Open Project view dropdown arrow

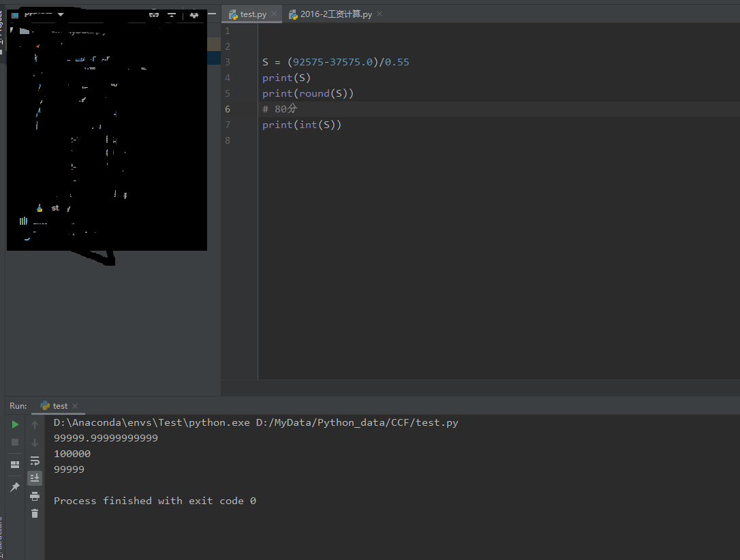click(61, 14)
